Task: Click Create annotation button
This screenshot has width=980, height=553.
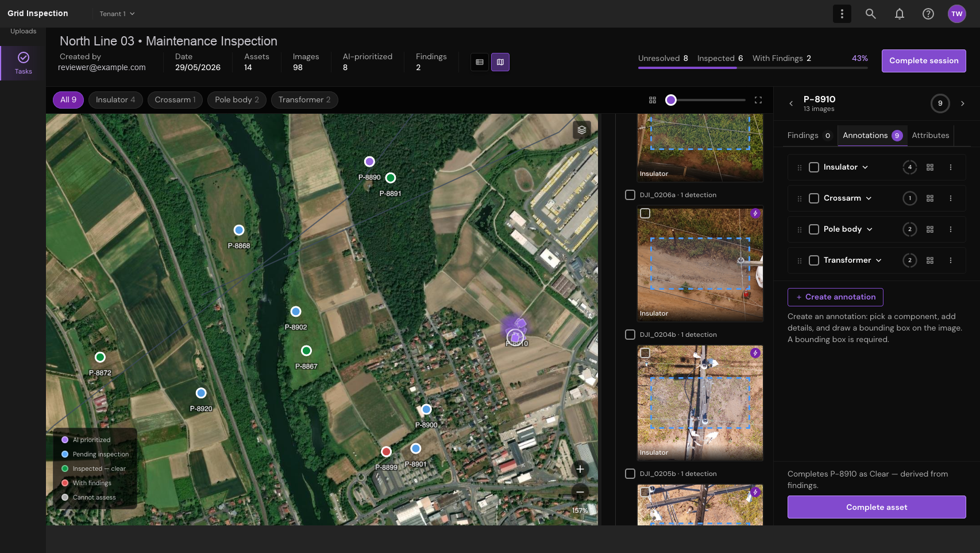Action: (835, 297)
